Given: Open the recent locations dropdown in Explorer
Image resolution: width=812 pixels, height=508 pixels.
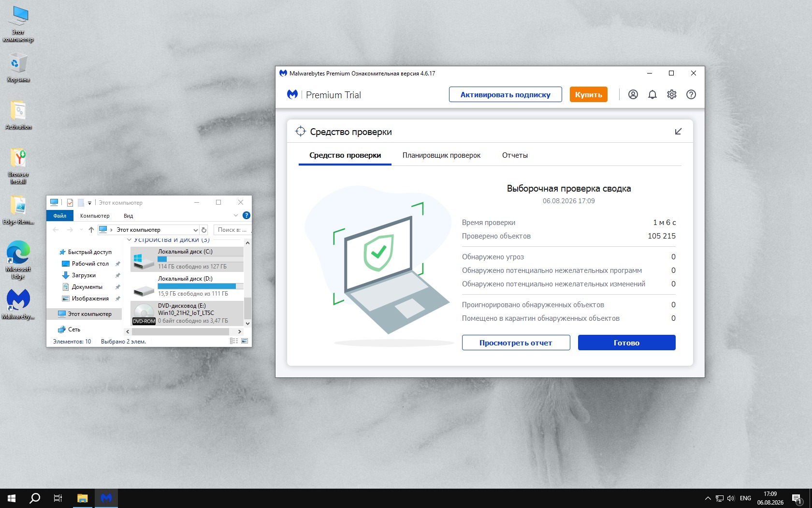Looking at the screenshot, I should 81,230.
